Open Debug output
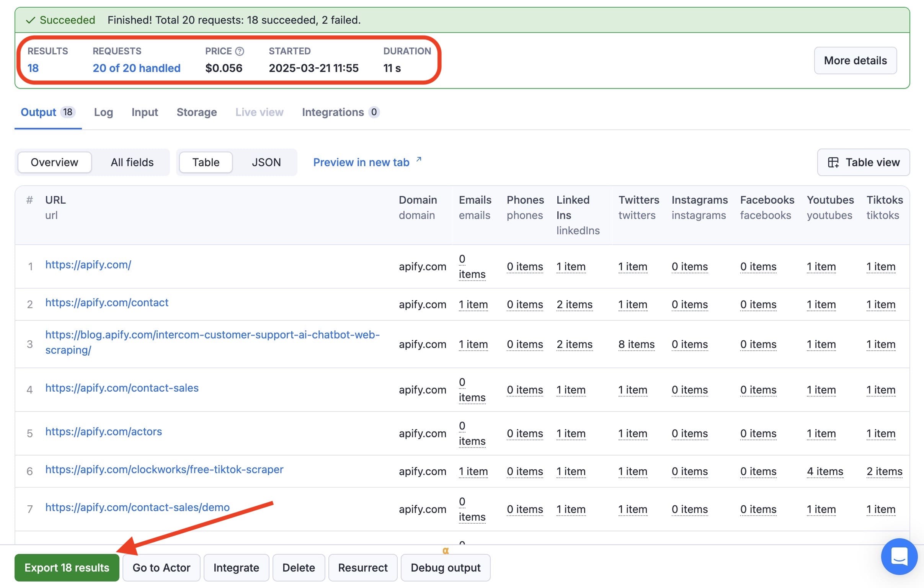The height and width of the screenshot is (588, 924). [x=446, y=567]
